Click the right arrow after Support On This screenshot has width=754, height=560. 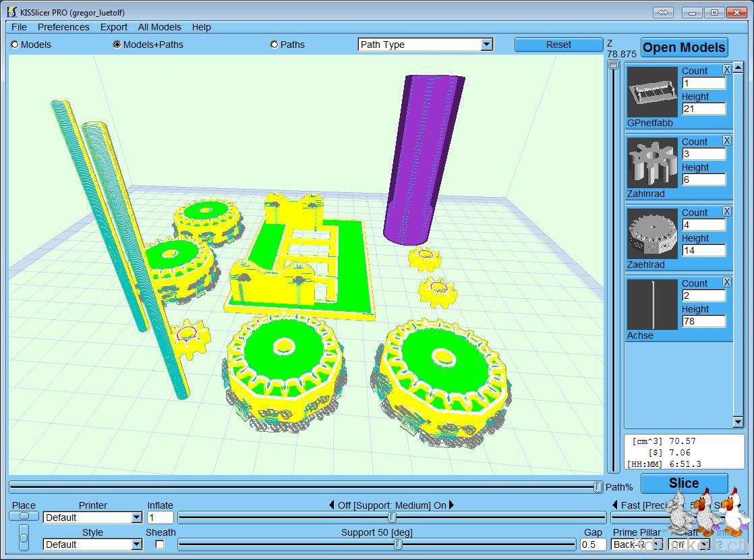point(451,505)
